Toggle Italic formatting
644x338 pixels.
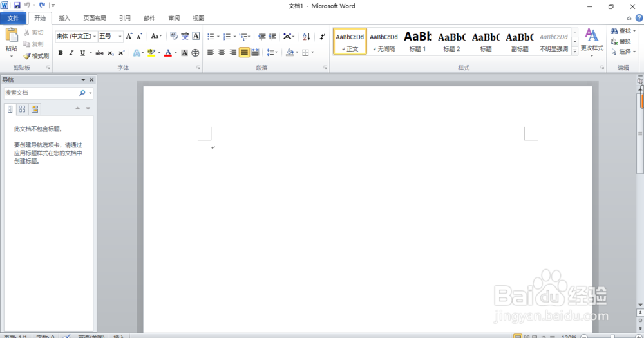coord(71,53)
